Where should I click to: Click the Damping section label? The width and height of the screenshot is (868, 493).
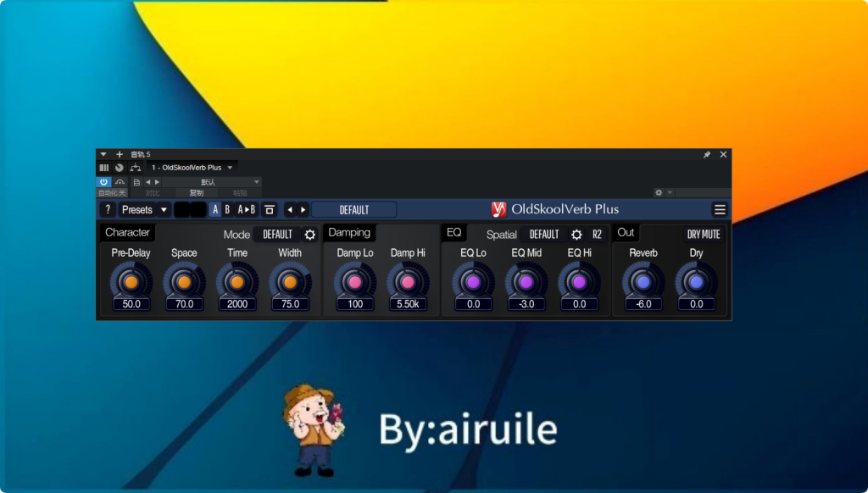[x=349, y=232]
